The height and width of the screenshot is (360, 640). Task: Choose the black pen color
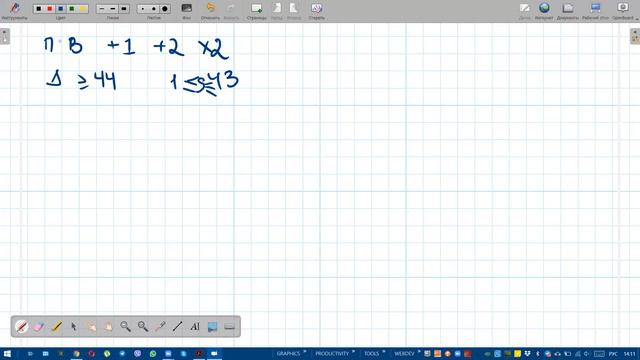pyautogui.click(x=39, y=9)
